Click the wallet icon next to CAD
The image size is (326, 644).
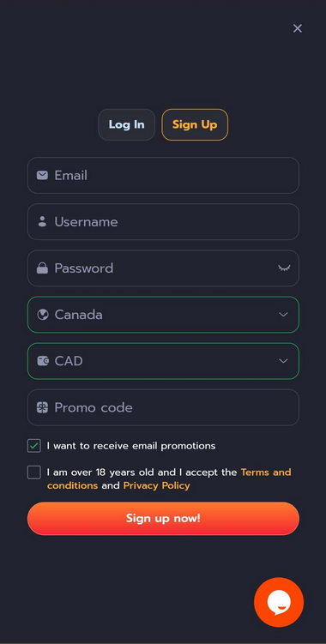pos(43,361)
